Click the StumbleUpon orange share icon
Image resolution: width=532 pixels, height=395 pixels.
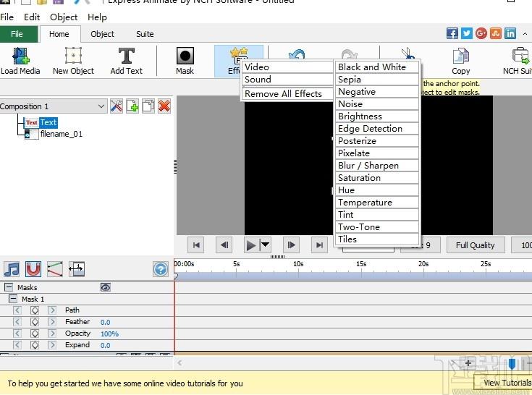pyautogui.click(x=496, y=33)
